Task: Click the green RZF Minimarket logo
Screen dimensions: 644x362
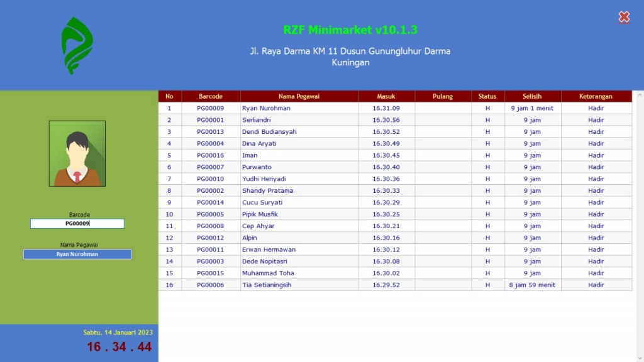Action: 77,45
